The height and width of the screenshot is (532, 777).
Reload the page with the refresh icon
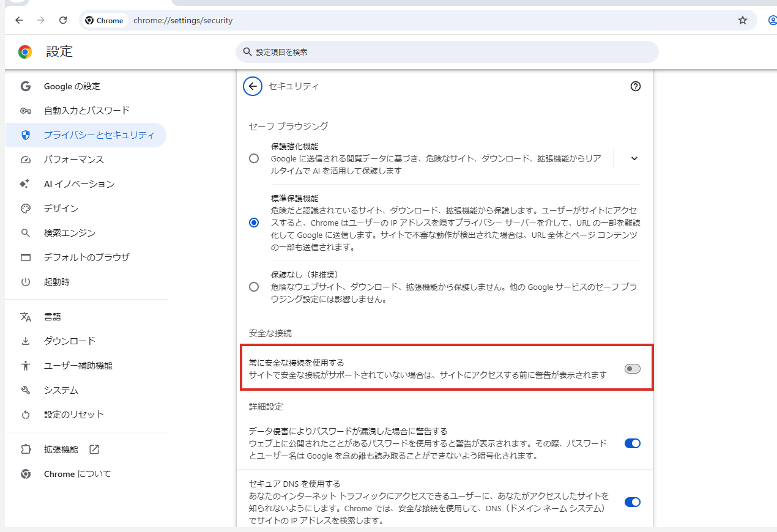pos(63,20)
